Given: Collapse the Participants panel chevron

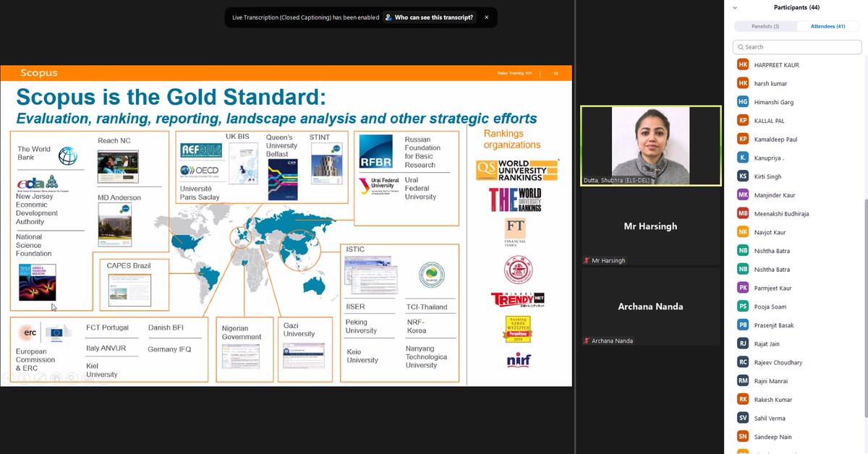Looking at the screenshot, I should (735, 7).
